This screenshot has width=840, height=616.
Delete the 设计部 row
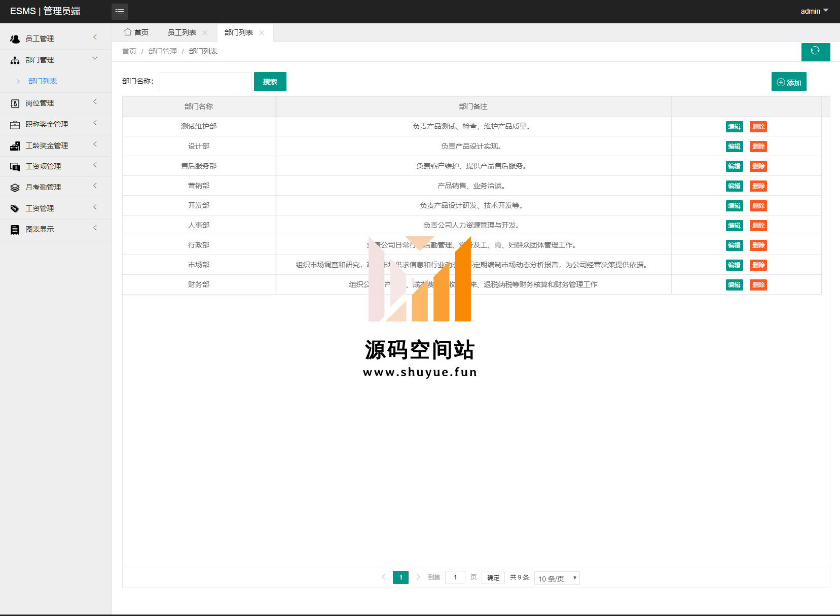758,147
